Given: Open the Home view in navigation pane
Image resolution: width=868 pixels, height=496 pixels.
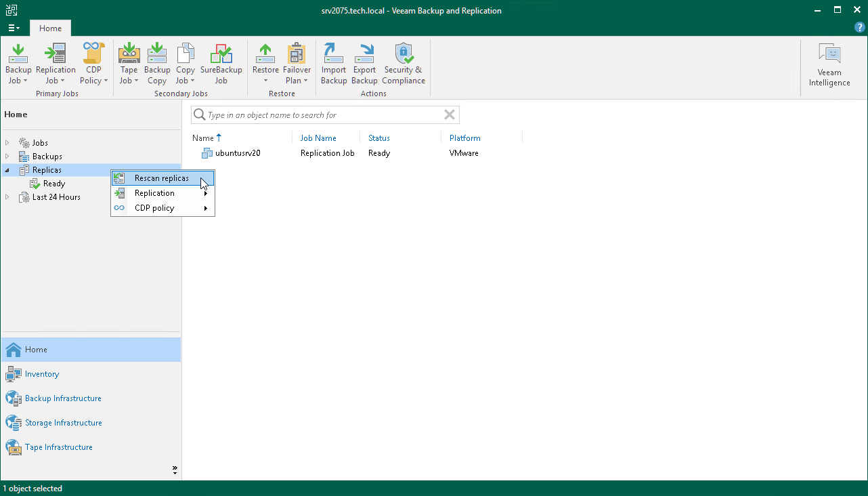Looking at the screenshot, I should [x=91, y=350].
